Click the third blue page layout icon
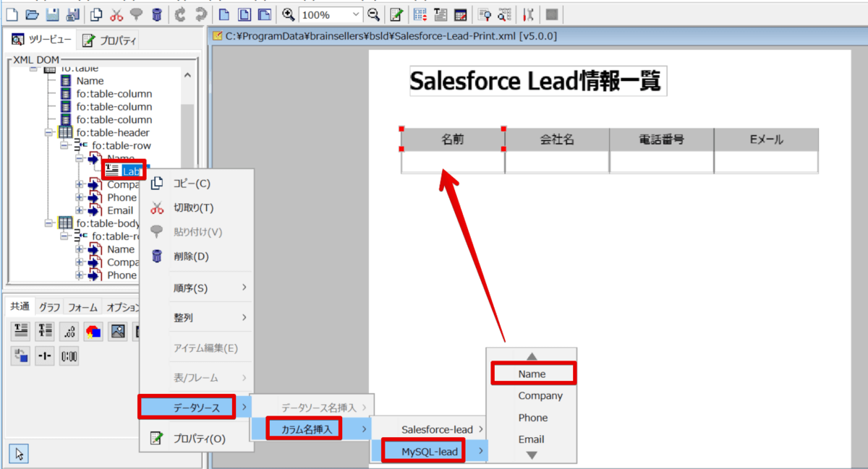 [x=265, y=14]
